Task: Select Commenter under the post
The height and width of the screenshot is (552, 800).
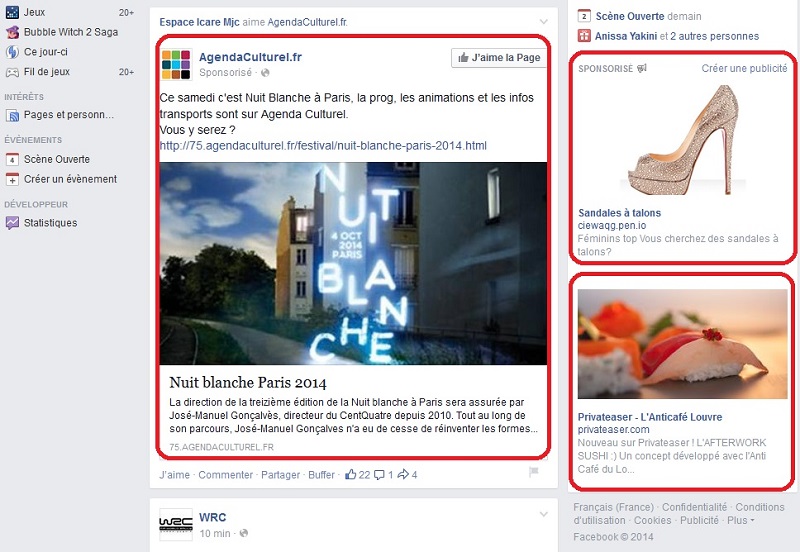Action: [226, 475]
